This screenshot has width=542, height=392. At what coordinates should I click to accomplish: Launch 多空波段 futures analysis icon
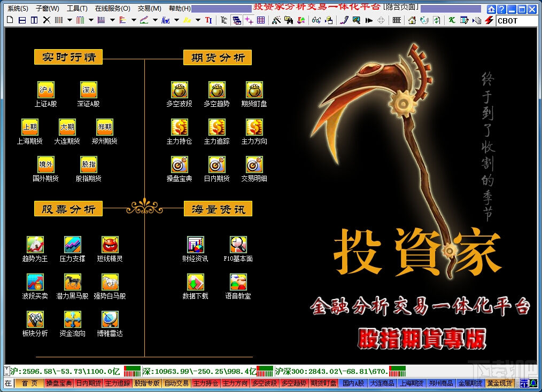tap(180, 90)
